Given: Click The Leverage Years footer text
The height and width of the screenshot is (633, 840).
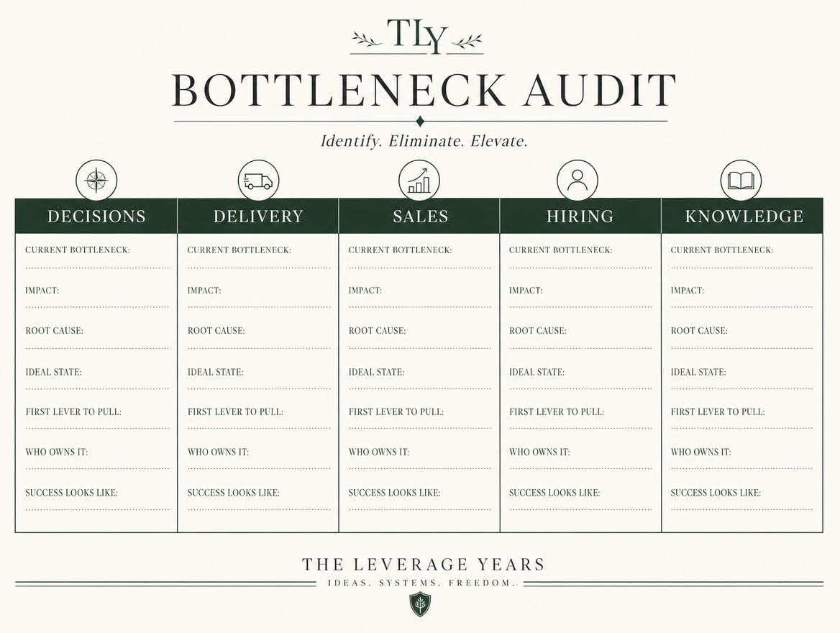Looking at the screenshot, I should [x=423, y=565].
